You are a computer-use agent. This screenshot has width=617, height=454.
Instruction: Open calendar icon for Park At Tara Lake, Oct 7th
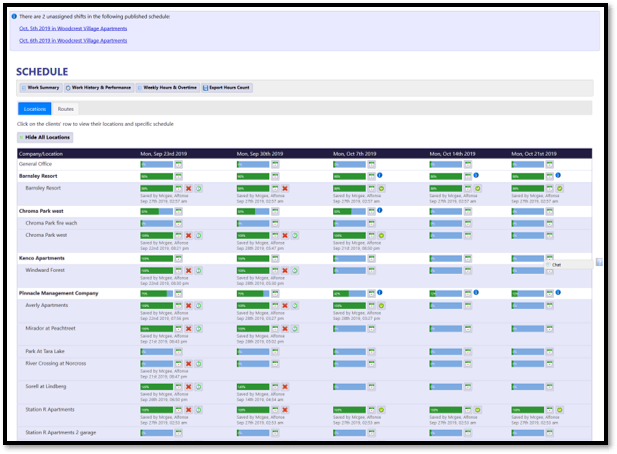371,352
